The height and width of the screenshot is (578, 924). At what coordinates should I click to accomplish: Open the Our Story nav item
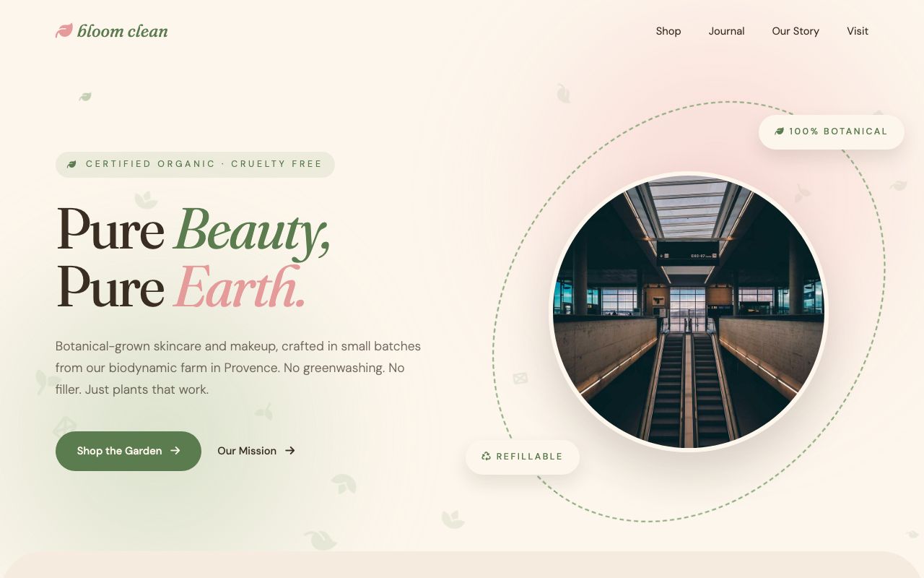(795, 31)
